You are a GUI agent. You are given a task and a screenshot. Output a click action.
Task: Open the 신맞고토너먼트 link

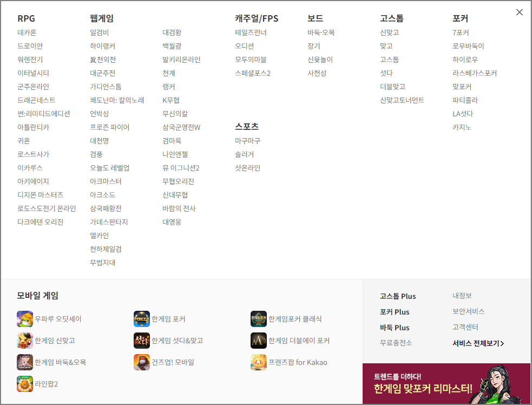pos(402,100)
